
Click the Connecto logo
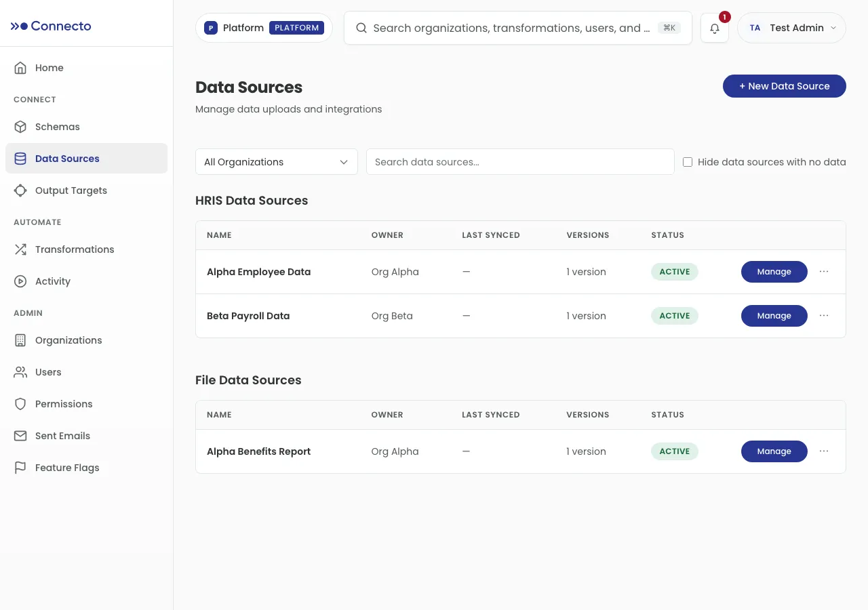point(51,26)
